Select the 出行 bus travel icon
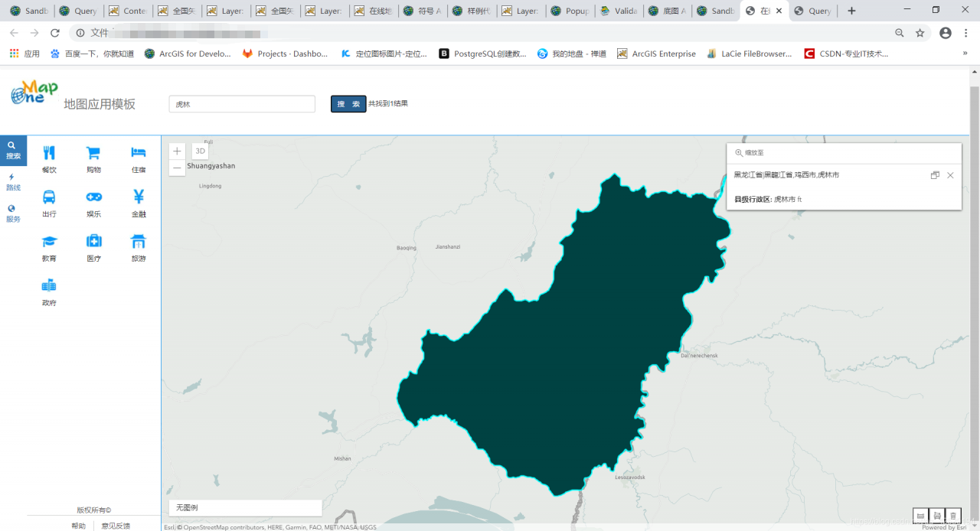The height and width of the screenshot is (531, 980). (x=49, y=197)
